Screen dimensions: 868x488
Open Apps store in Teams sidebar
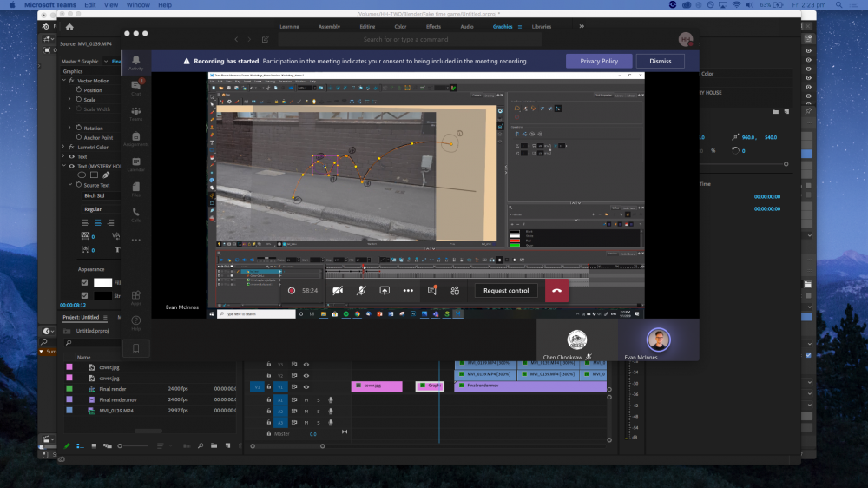point(135,298)
